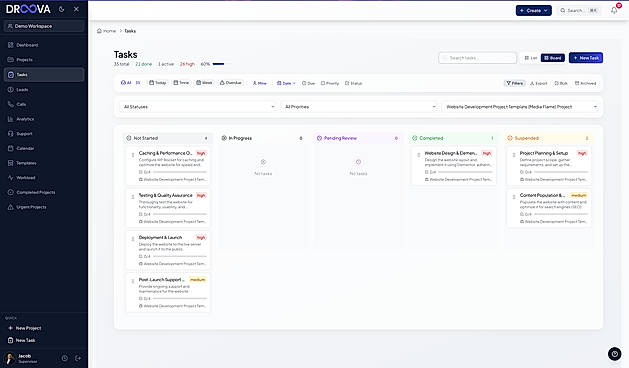The height and width of the screenshot is (368, 629).
Task: Click the Completed column header
Action: tap(453, 138)
